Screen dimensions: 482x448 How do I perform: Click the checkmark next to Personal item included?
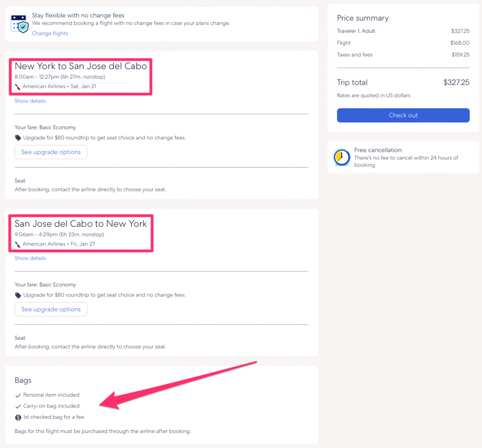[18, 395]
